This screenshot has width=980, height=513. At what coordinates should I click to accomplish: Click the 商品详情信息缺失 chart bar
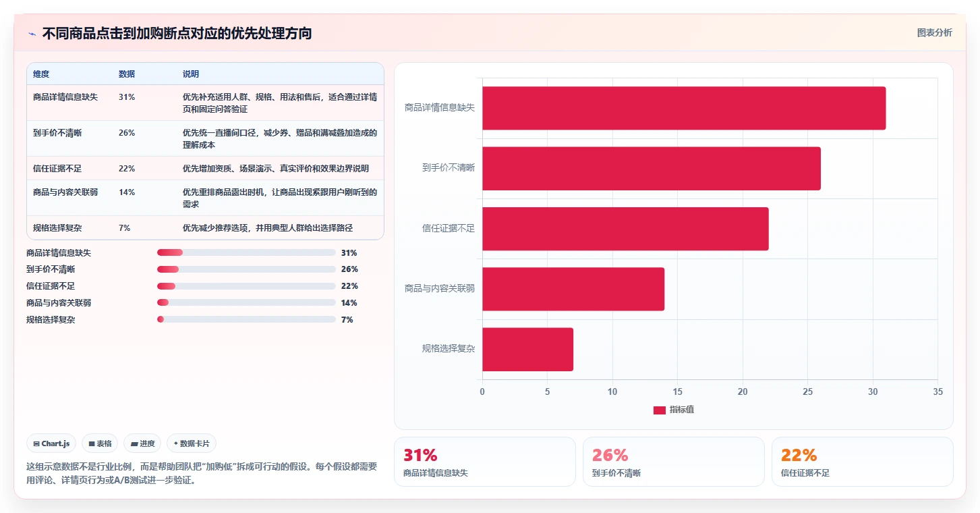tap(684, 108)
